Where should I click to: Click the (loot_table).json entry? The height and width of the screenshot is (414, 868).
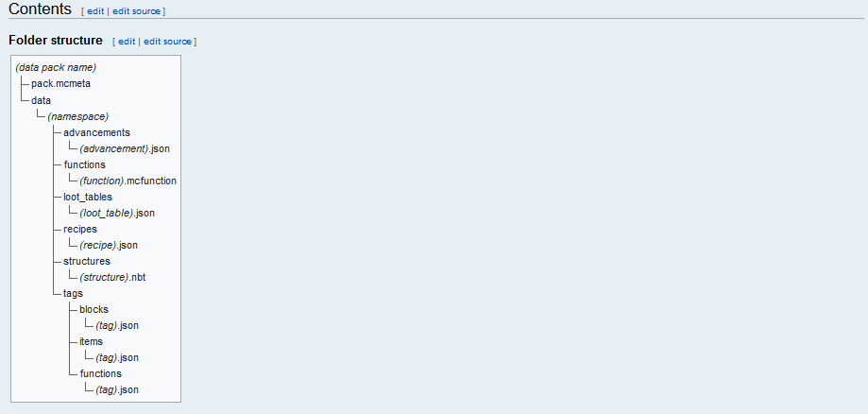pyautogui.click(x=117, y=213)
